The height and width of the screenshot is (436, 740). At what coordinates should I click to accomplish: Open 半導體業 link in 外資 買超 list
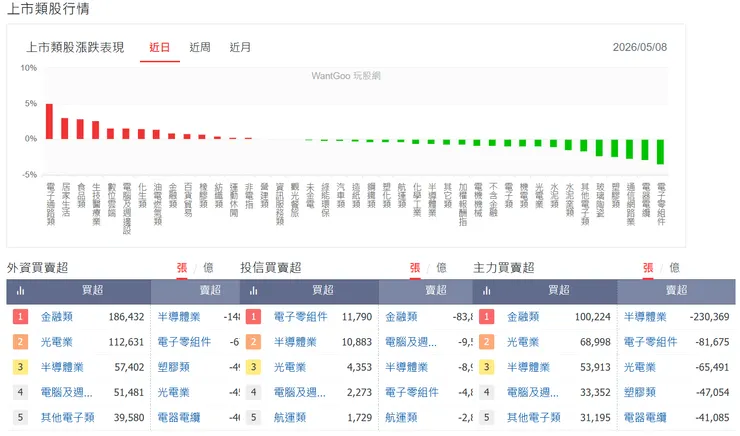[62, 367]
